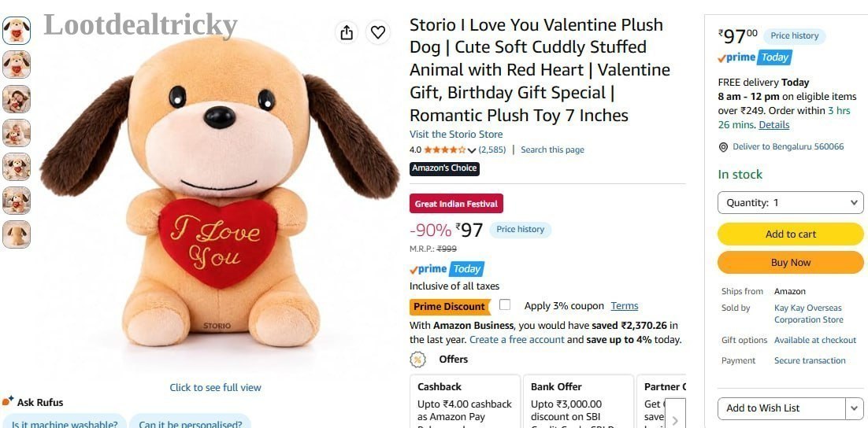Click the share icon above product image
Viewport: 868px width, 428px height.
pos(347,32)
